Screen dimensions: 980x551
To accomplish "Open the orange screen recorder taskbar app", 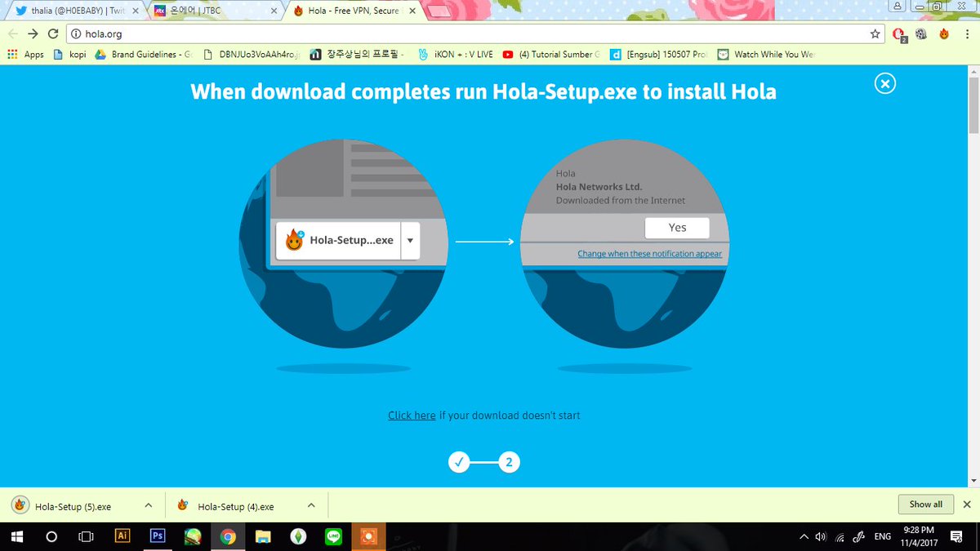I will pyautogui.click(x=368, y=536).
